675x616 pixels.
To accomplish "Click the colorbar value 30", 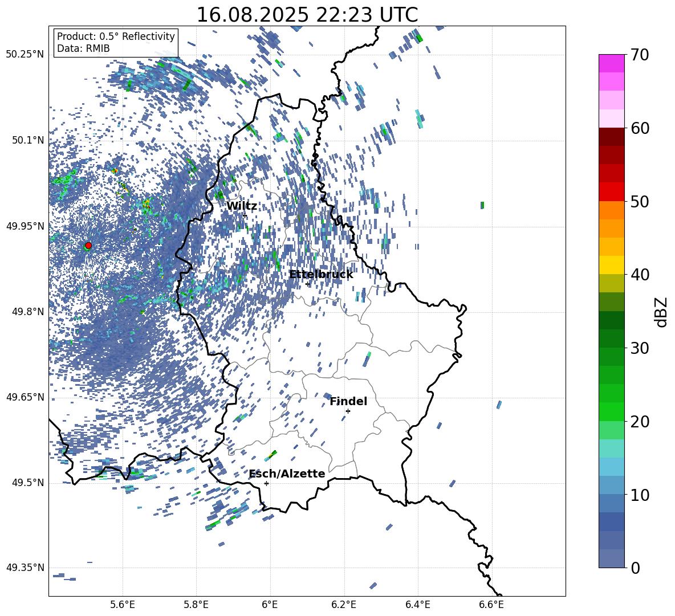I will pyautogui.click(x=639, y=348).
